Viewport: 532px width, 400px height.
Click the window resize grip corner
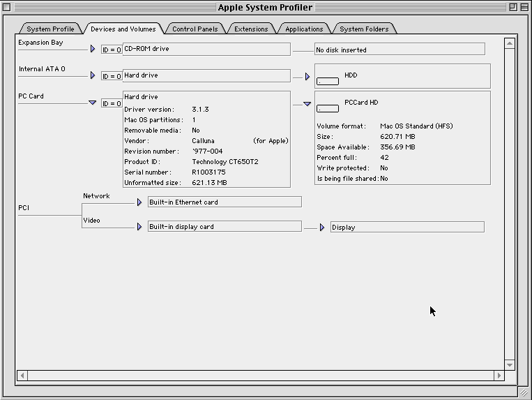click(x=524, y=392)
